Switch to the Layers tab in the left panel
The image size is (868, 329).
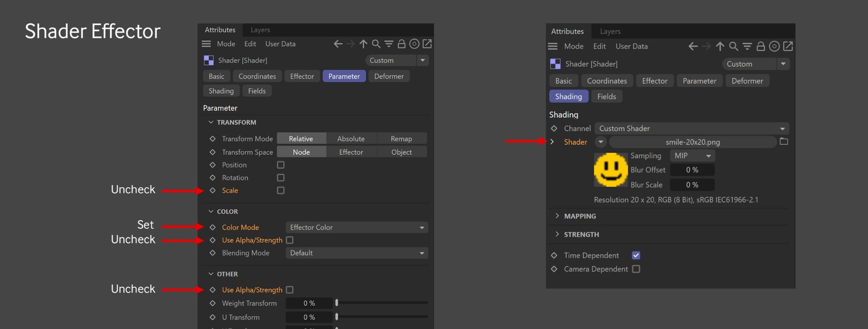260,30
